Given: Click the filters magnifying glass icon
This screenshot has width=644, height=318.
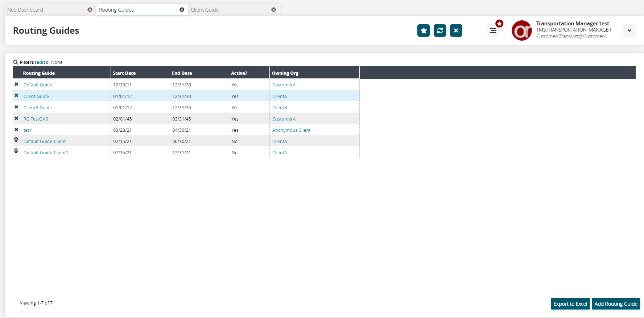Looking at the screenshot, I should (16, 62).
